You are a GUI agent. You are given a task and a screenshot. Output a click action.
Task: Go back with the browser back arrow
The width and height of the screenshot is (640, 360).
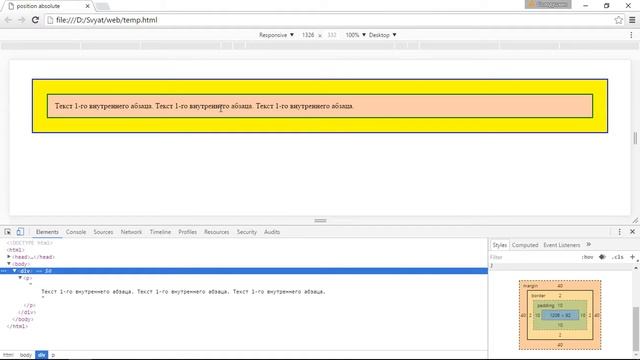click(x=8, y=20)
